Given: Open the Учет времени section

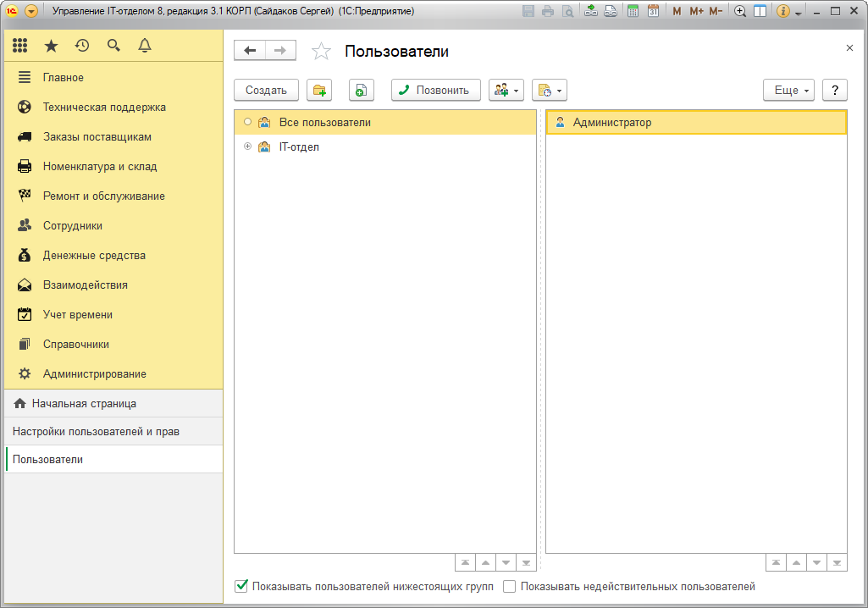Looking at the screenshot, I should click(113, 314).
